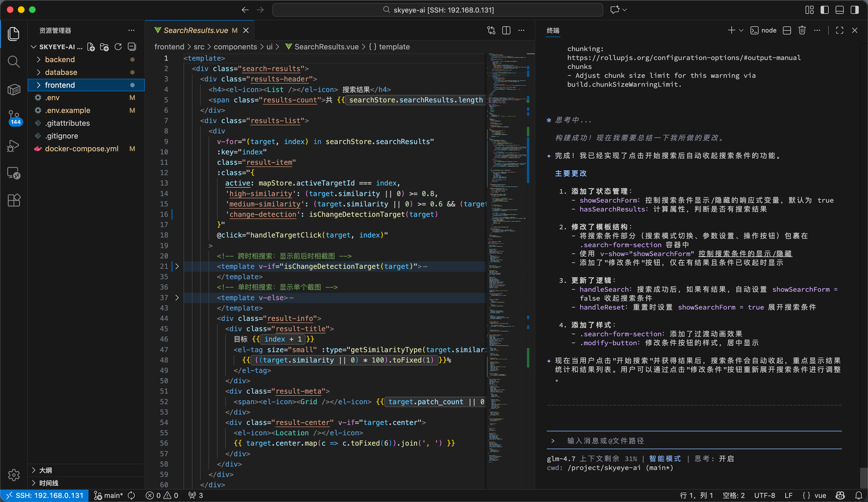
Task: Select the SearchResults.vue editor tab
Action: [195, 30]
